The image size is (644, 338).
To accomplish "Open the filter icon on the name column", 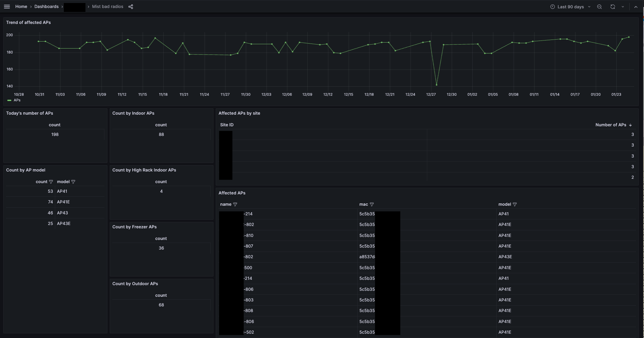I will coord(235,204).
